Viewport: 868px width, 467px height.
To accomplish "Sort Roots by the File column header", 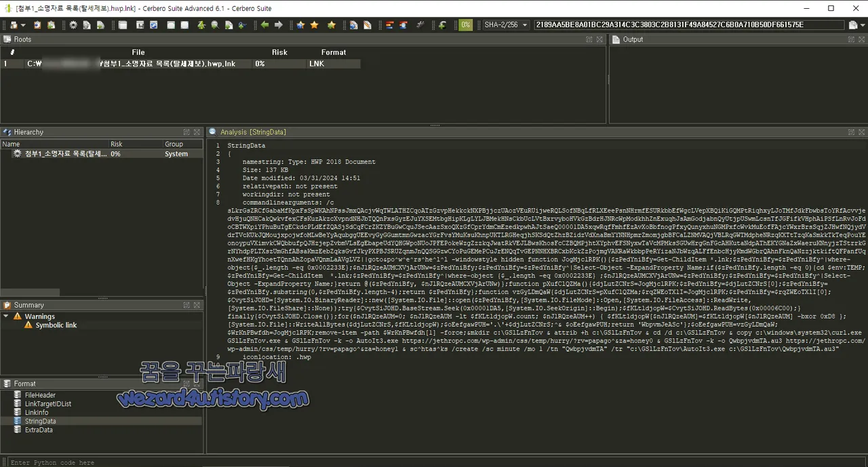I will (138, 52).
